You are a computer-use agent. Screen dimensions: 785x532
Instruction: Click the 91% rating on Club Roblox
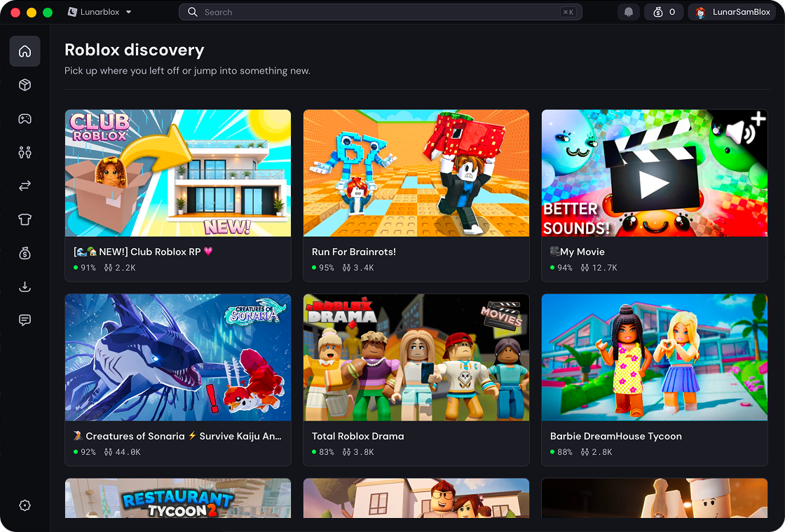click(85, 268)
